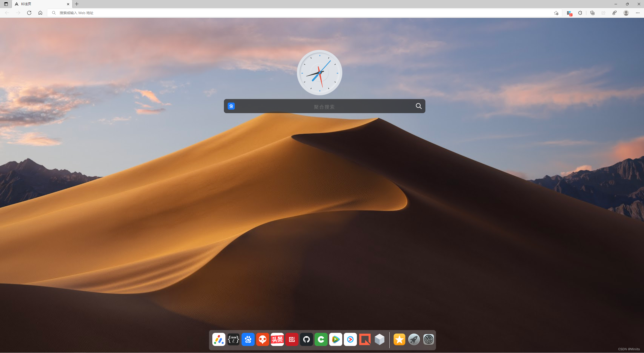
Task: Click the browser refresh button
Action: pos(29,13)
